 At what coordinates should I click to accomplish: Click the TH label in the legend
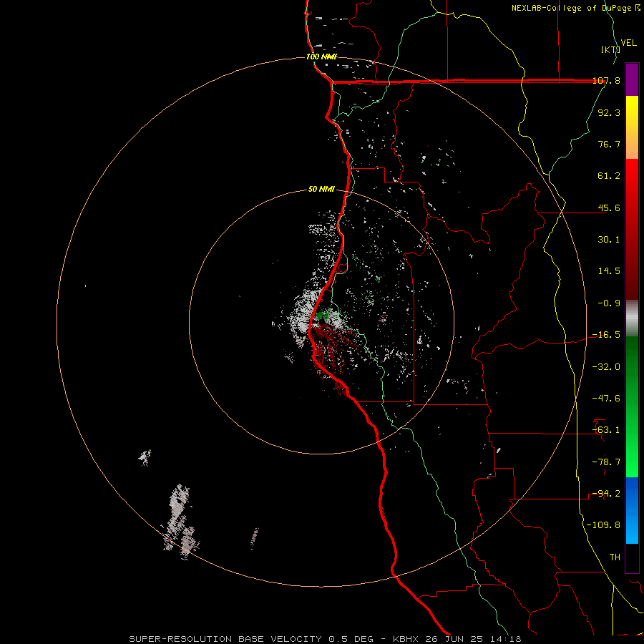click(x=615, y=557)
